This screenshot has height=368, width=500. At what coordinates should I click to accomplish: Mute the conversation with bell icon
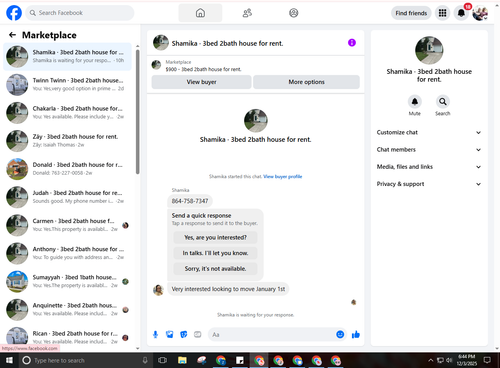tap(415, 102)
